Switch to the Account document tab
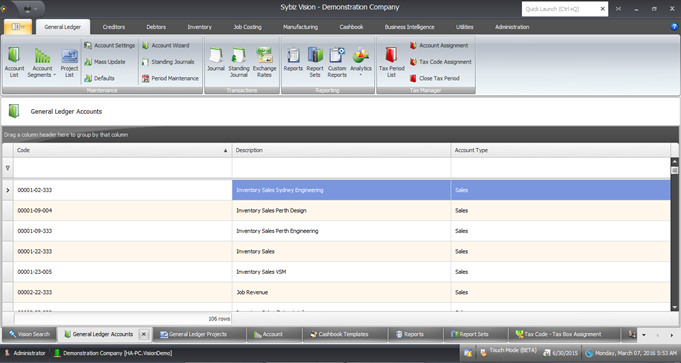 click(x=273, y=334)
